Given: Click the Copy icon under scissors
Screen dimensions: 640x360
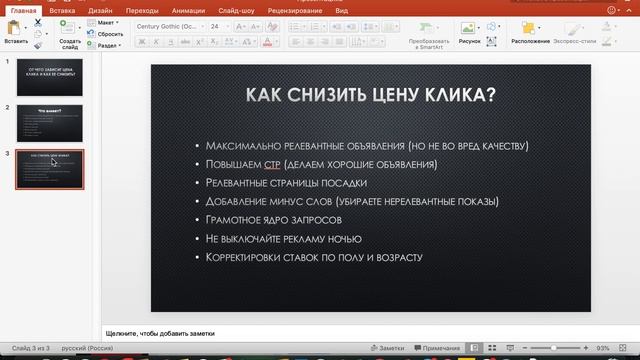Looking at the screenshot, I should [38, 34].
